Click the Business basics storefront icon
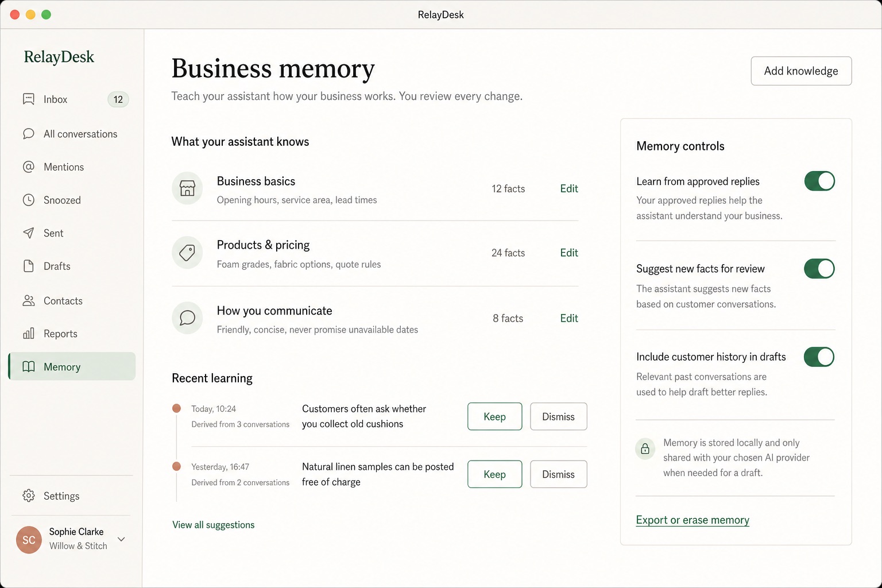The image size is (882, 588). [187, 188]
